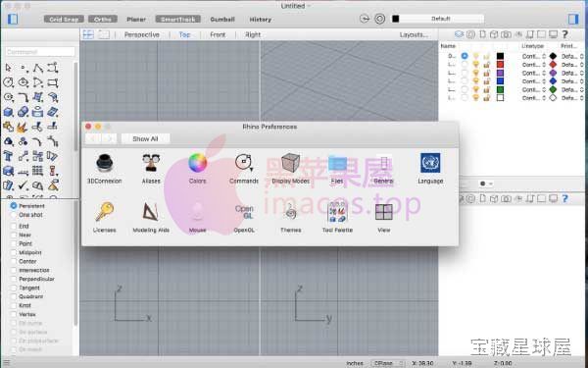
Task: Open linetype dropdown for the red layer
Action: [x=534, y=65]
